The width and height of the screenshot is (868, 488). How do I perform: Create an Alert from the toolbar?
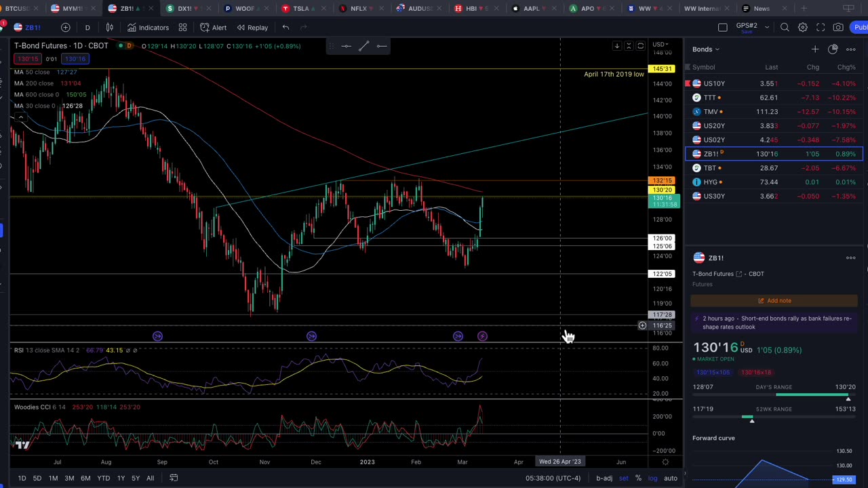[x=213, y=27]
